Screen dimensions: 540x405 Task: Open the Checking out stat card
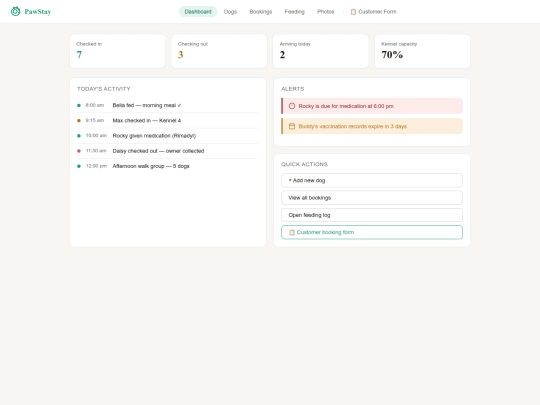click(x=219, y=51)
